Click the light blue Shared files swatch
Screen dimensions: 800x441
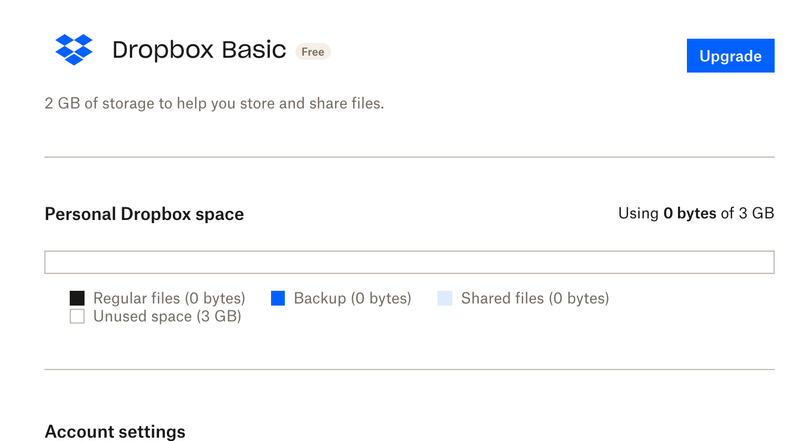click(x=445, y=298)
